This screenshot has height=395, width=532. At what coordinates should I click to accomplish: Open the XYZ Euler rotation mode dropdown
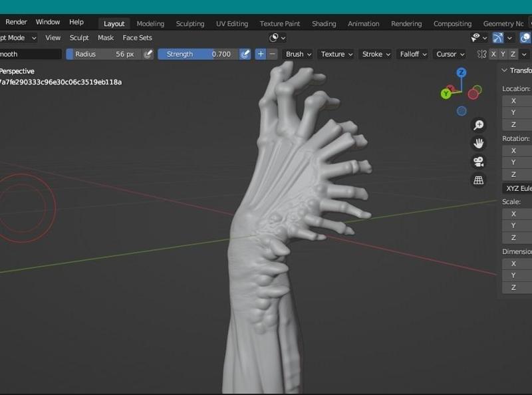518,188
